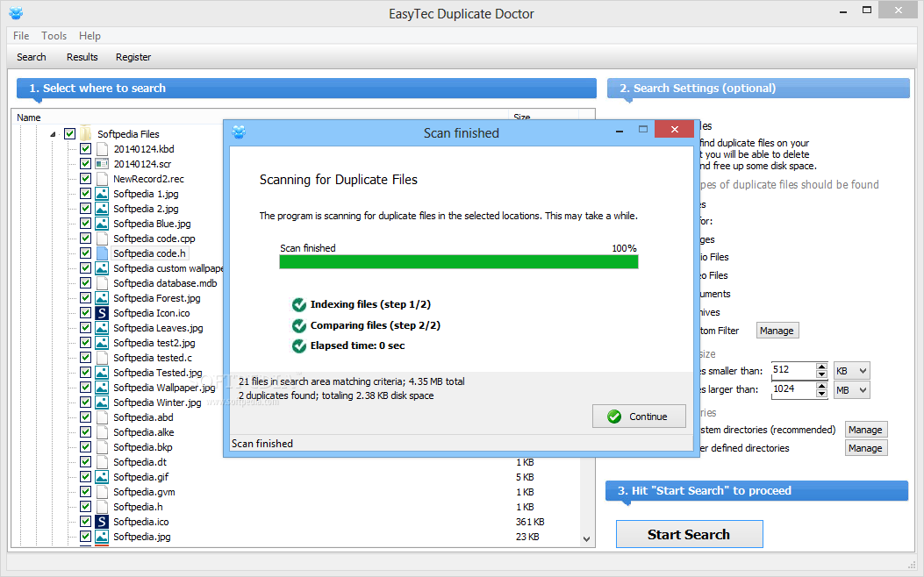Click the file icon of NewRecord2.rec

(x=102, y=179)
